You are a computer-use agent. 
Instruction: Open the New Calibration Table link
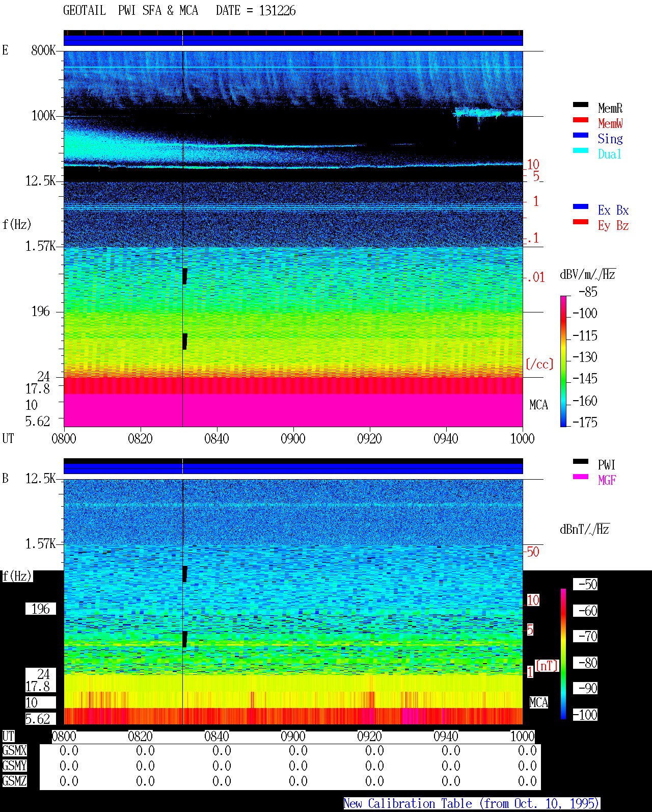coord(471,804)
